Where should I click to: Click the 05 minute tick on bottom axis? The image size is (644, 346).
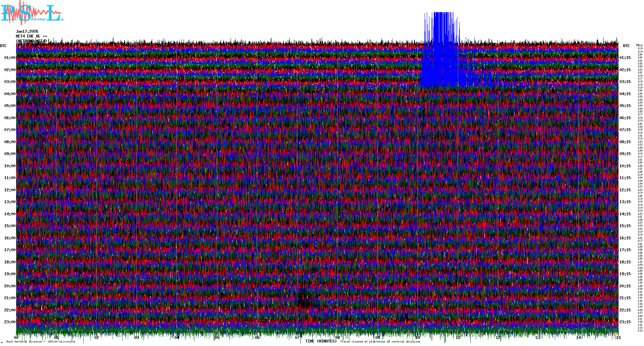(217, 338)
